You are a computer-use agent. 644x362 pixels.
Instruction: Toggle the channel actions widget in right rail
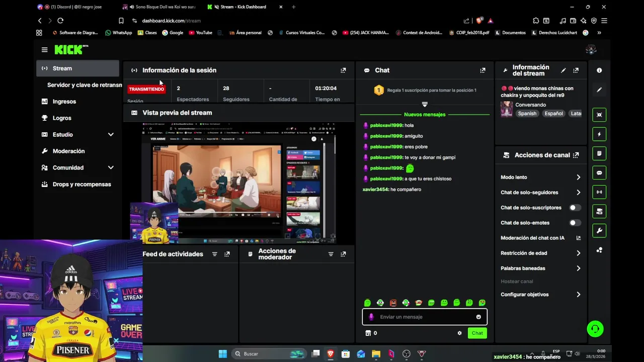[599, 212]
